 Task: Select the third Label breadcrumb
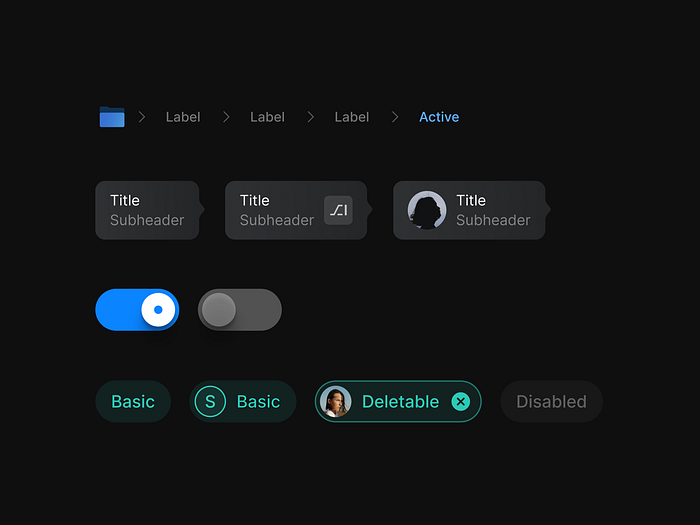coord(351,117)
